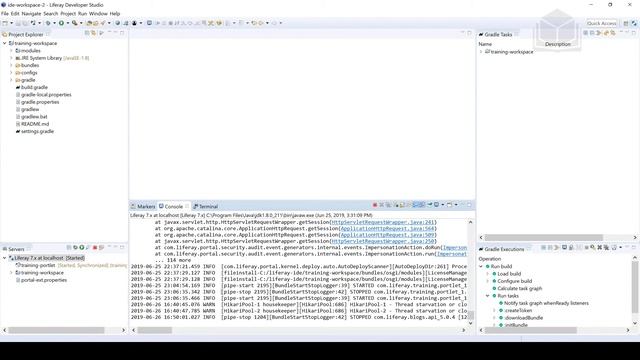Expand the modules folder

coord(11,51)
